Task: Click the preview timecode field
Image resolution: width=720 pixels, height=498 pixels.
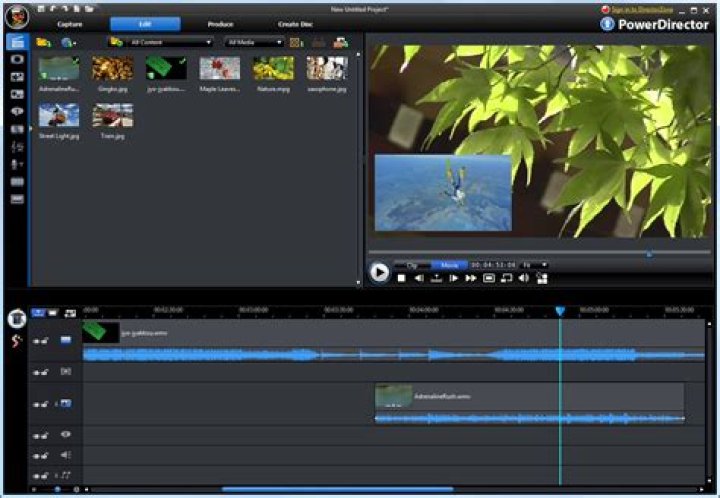Action: click(493, 265)
